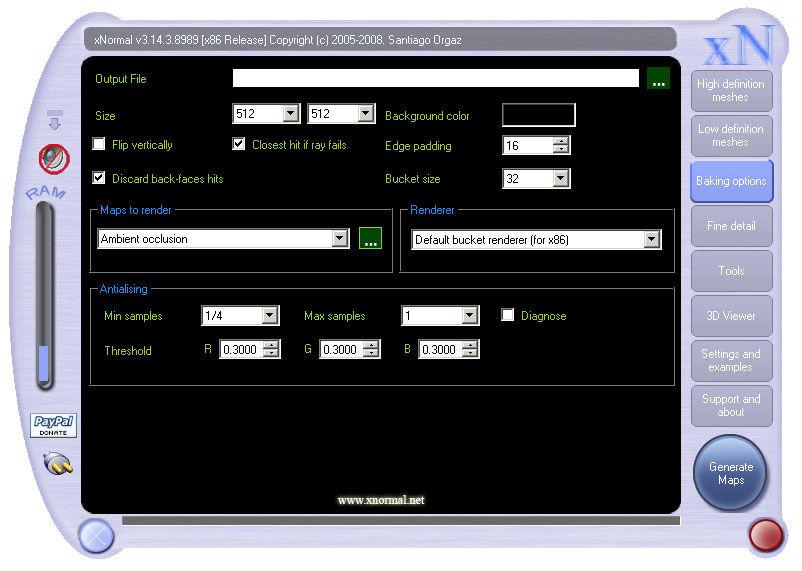Viewport: 802px width, 571px height.
Task: Open the Fine detail tab
Action: pos(731,226)
